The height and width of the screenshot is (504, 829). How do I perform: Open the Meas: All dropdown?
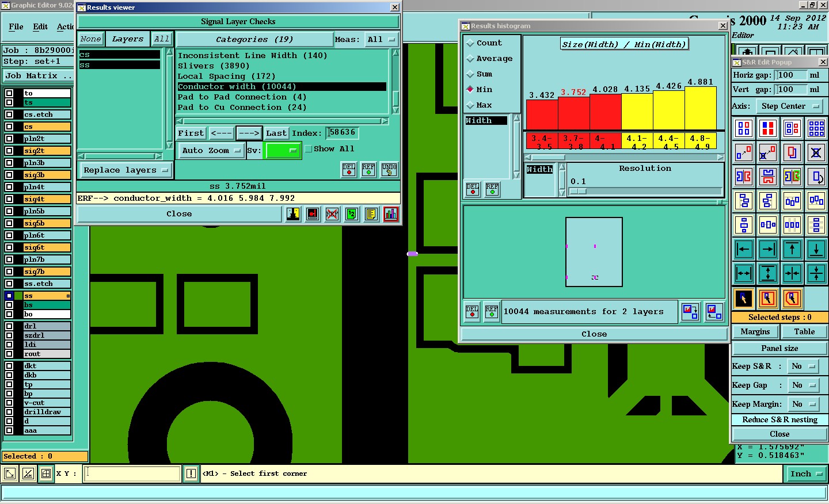pos(382,39)
